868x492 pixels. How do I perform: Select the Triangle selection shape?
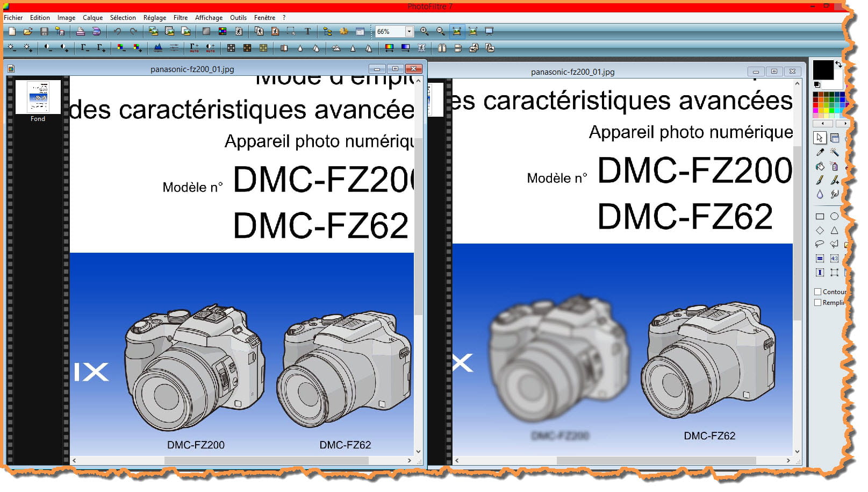(x=834, y=231)
